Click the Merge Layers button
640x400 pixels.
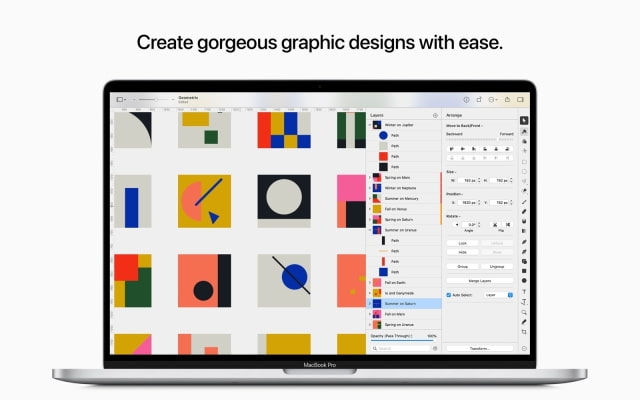(x=479, y=281)
